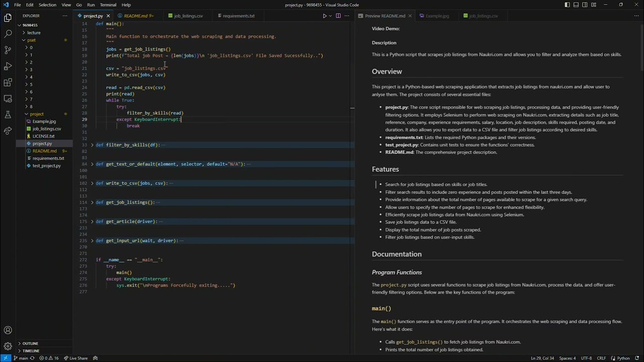Click line number 29 in editor gutter
Viewport: 644px width, 362px height.
click(85, 119)
